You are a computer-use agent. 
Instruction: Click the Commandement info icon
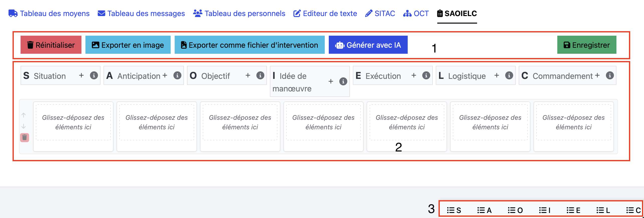click(x=610, y=75)
